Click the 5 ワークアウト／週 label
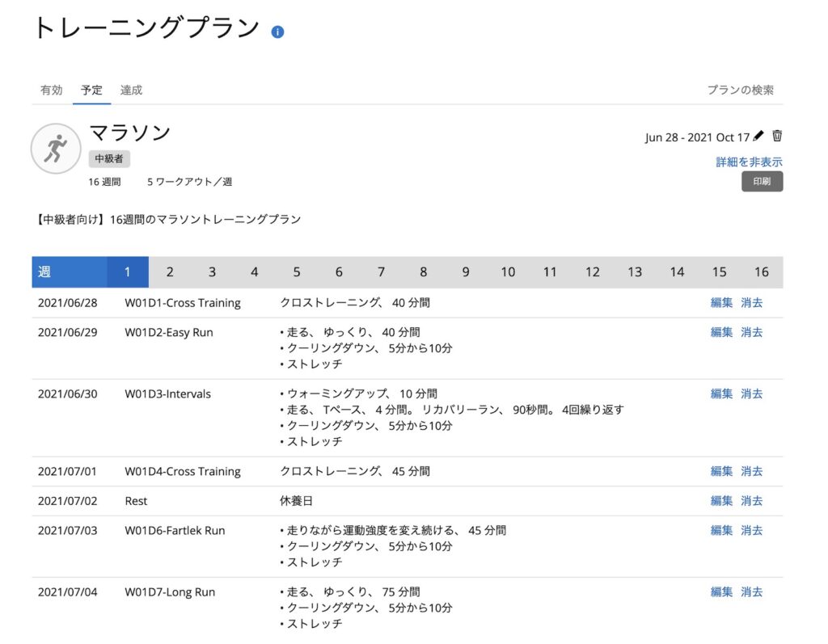828x644 pixels. point(189,182)
